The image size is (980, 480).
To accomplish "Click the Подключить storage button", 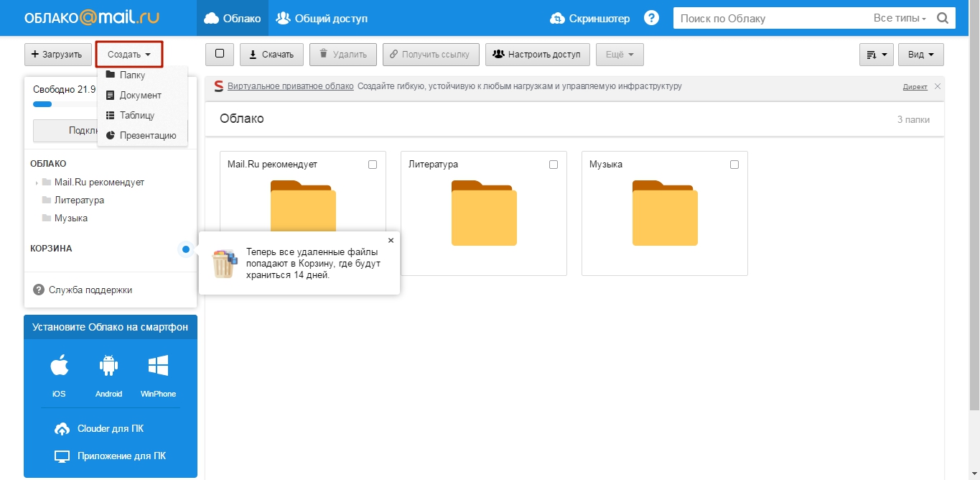I will click(65, 131).
